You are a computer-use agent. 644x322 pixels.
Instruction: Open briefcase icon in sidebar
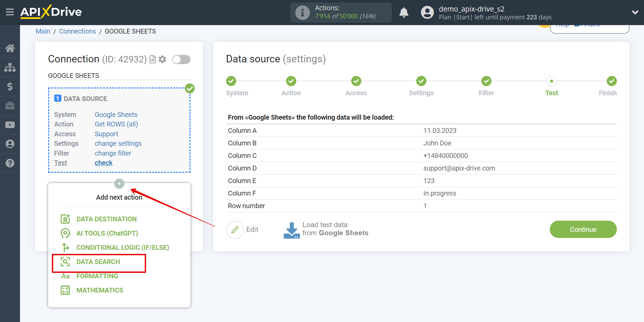pos(10,106)
